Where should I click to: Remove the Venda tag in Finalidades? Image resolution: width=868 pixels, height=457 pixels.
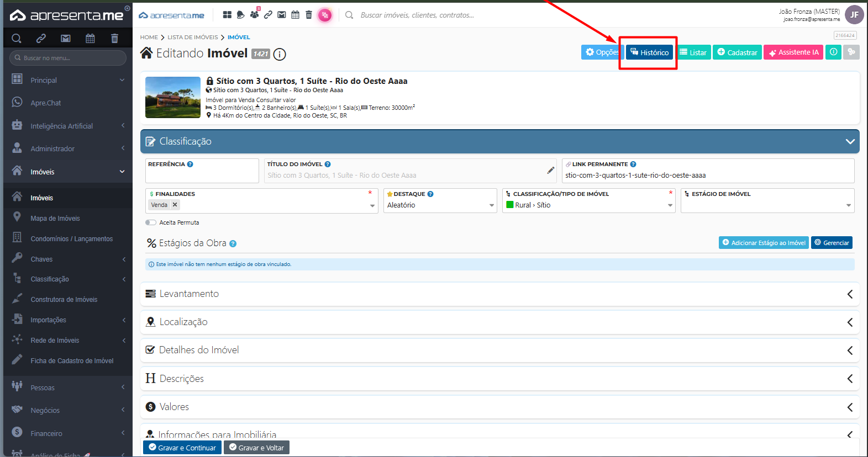coord(175,204)
